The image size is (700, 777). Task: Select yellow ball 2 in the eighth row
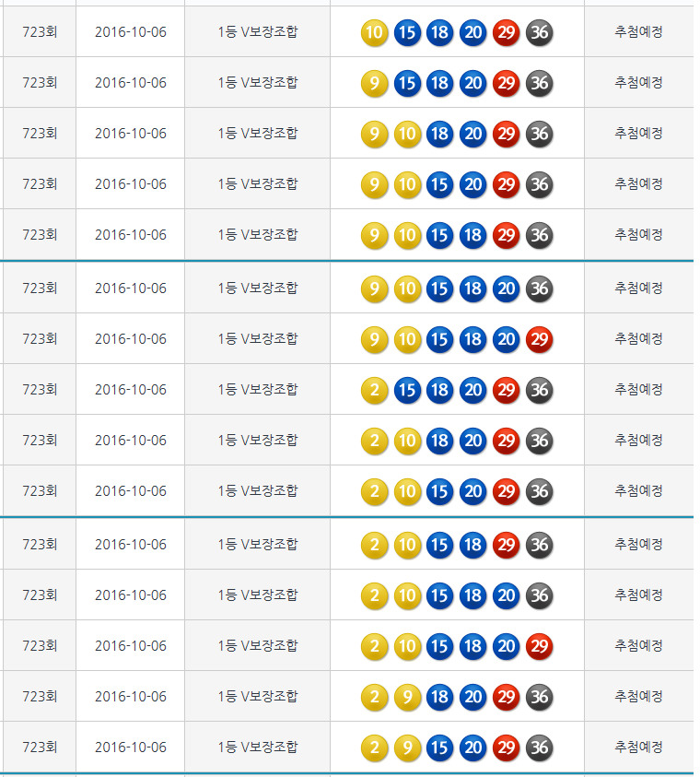point(374,391)
